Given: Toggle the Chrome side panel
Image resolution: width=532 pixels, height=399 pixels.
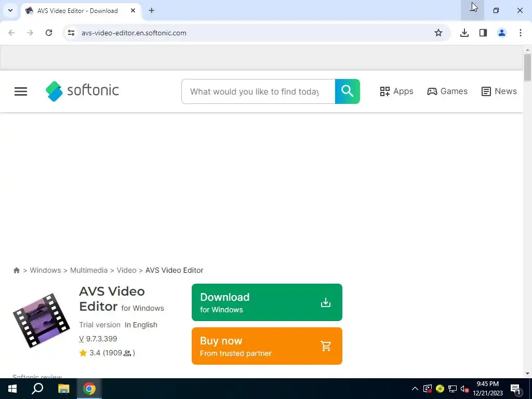Looking at the screenshot, I should tap(483, 33).
